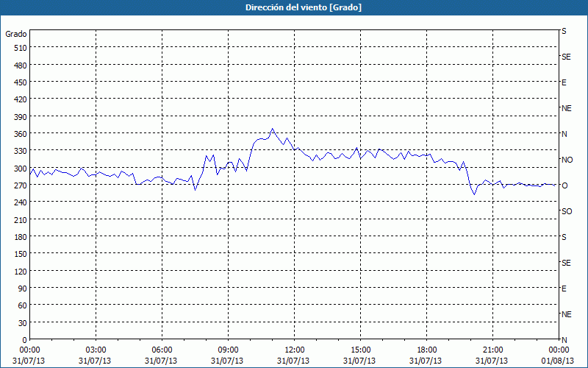Viewport: 588px width, 368px height.
Task: Click the 21:00 time axis label
Action: 492,350
